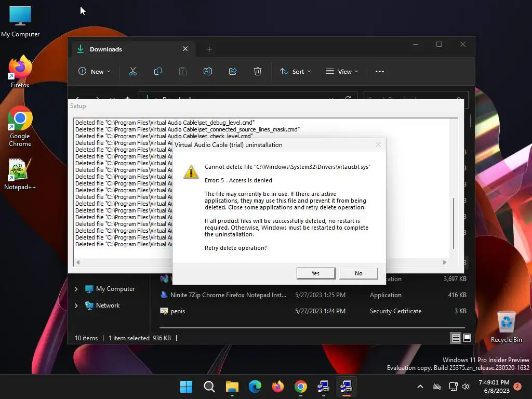Screen dimensions: 532x399
Task: Open the New menu in File Explorer
Action: point(95,72)
